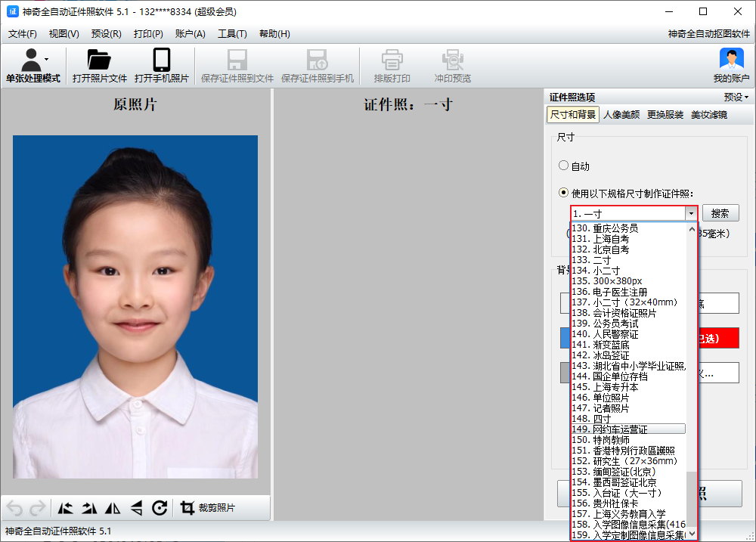Click the 打开照片文件 folder icon
The width and height of the screenshot is (756, 542).
(x=99, y=60)
